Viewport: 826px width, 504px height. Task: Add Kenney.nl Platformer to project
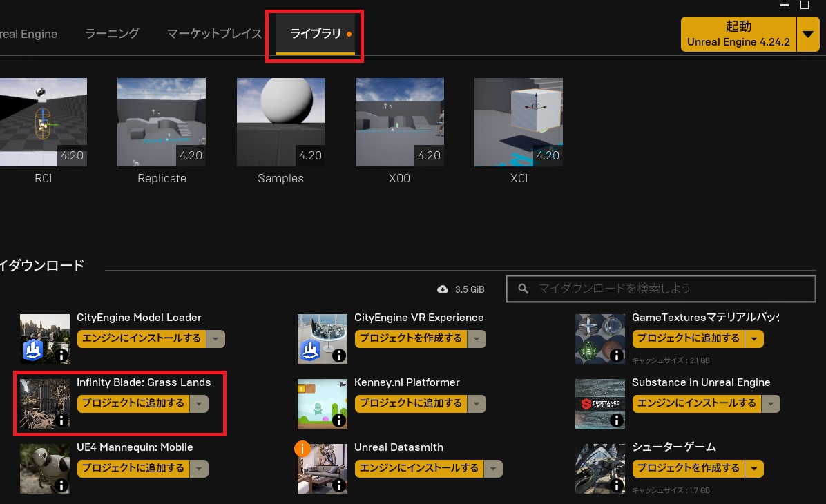[411, 403]
